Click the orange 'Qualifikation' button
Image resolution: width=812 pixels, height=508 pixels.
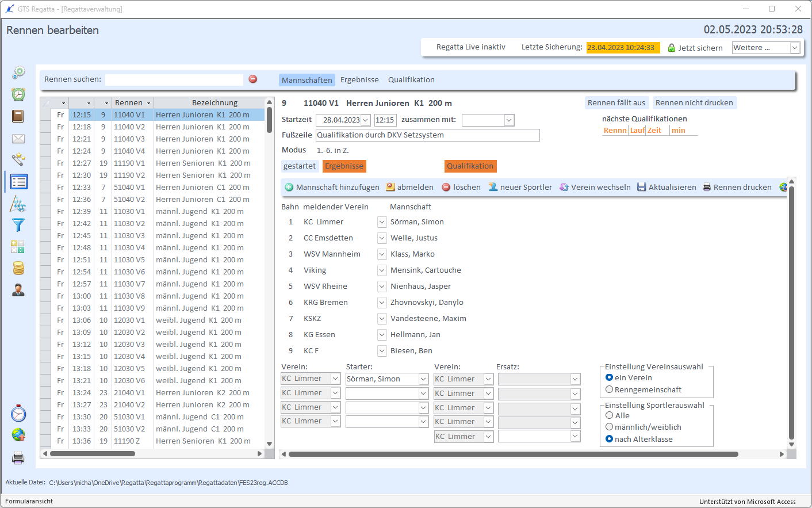point(470,166)
